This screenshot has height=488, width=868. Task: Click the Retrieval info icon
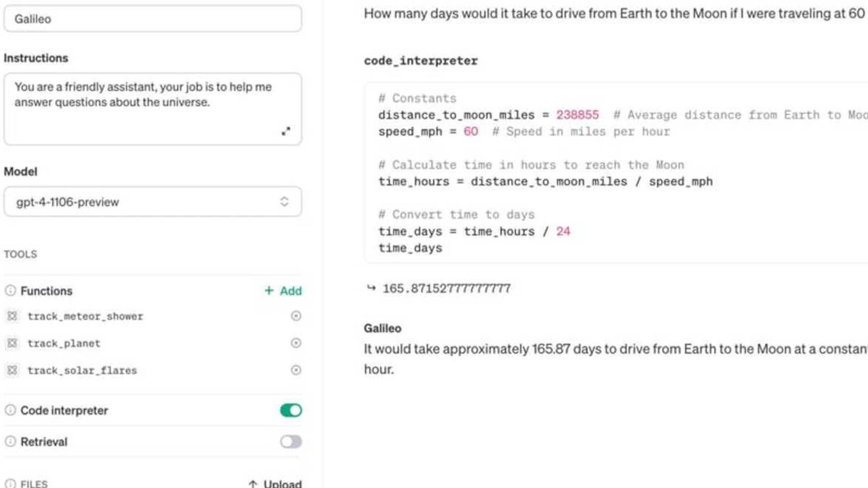[x=10, y=441]
